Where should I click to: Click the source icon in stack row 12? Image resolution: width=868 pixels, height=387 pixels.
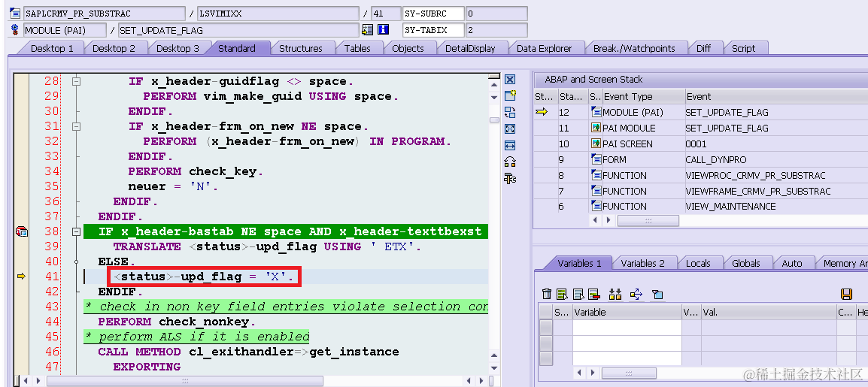[x=596, y=112]
